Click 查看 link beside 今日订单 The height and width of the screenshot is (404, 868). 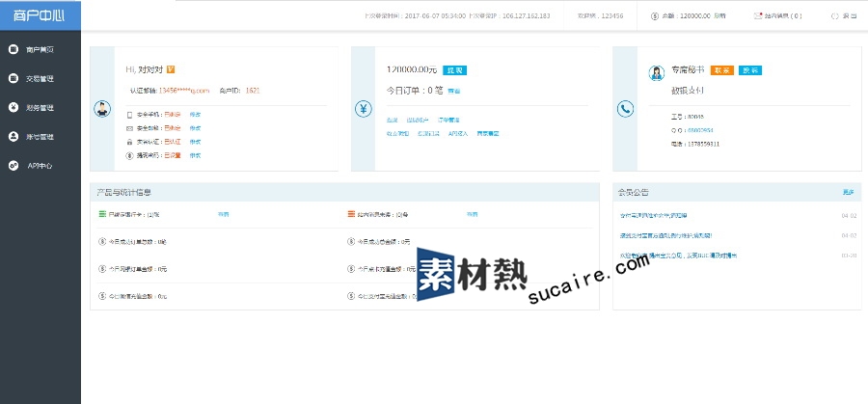click(x=453, y=91)
